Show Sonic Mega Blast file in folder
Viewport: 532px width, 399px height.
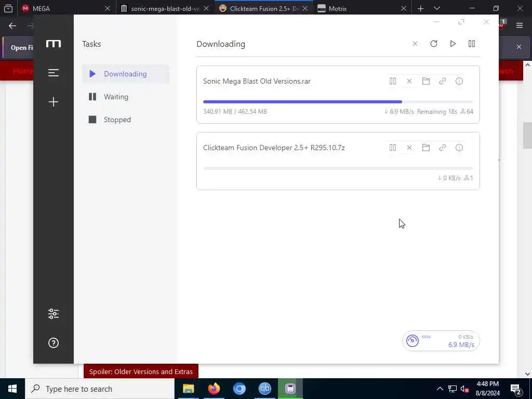[426, 81]
